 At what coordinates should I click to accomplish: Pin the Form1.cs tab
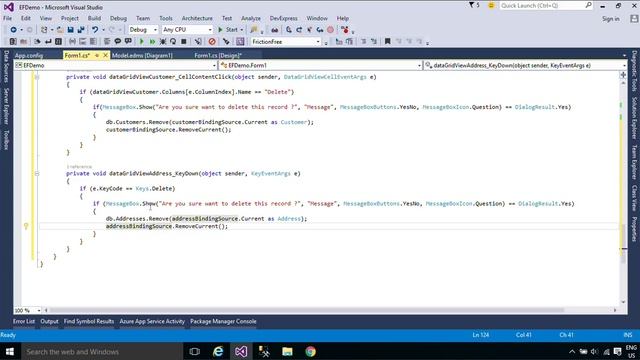[97, 55]
